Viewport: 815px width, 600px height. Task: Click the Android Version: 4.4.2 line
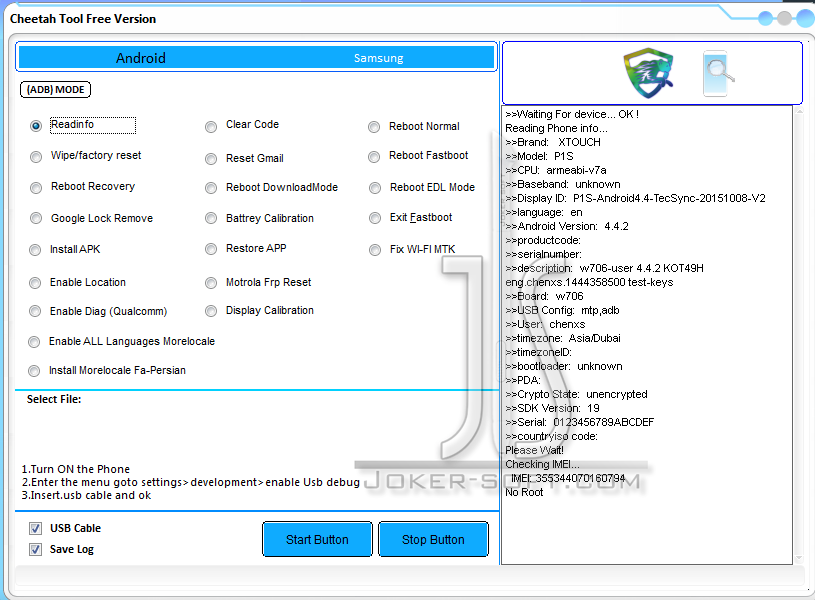pos(567,226)
